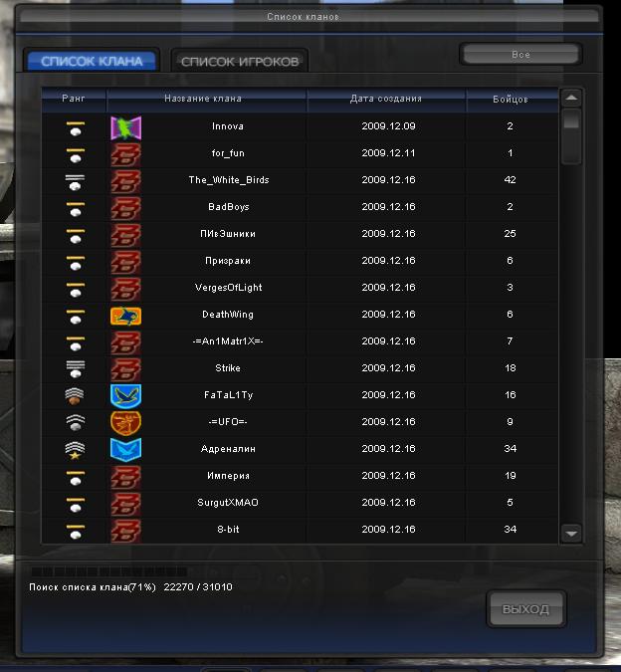
Task: Click the ВЫХОД button
Action: 525,609
